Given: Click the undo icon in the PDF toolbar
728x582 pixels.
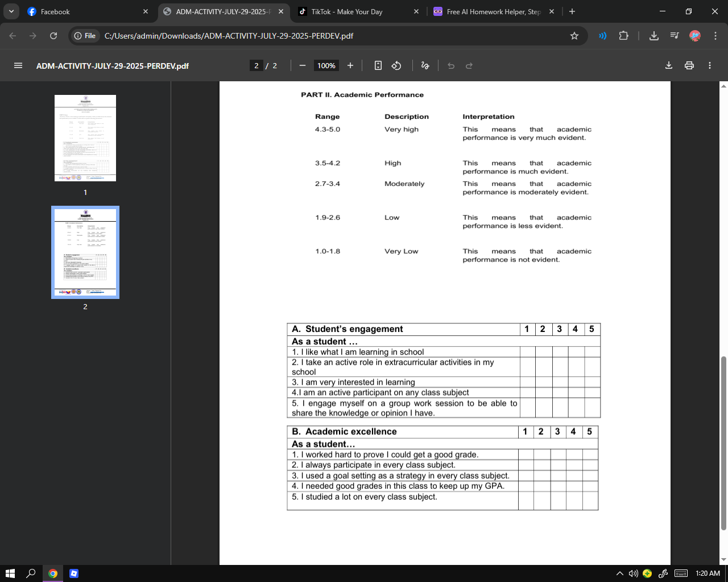Looking at the screenshot, I should click(450, 65).
